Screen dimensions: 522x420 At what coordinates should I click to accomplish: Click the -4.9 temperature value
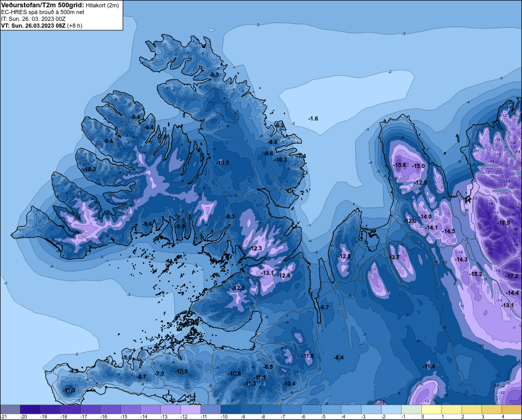[74, 371]
